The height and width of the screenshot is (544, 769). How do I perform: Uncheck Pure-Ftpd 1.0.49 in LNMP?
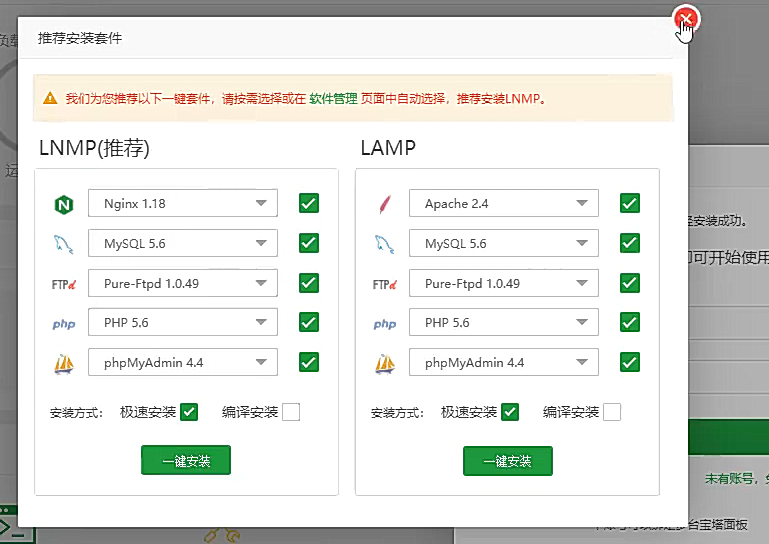(309, 283)
